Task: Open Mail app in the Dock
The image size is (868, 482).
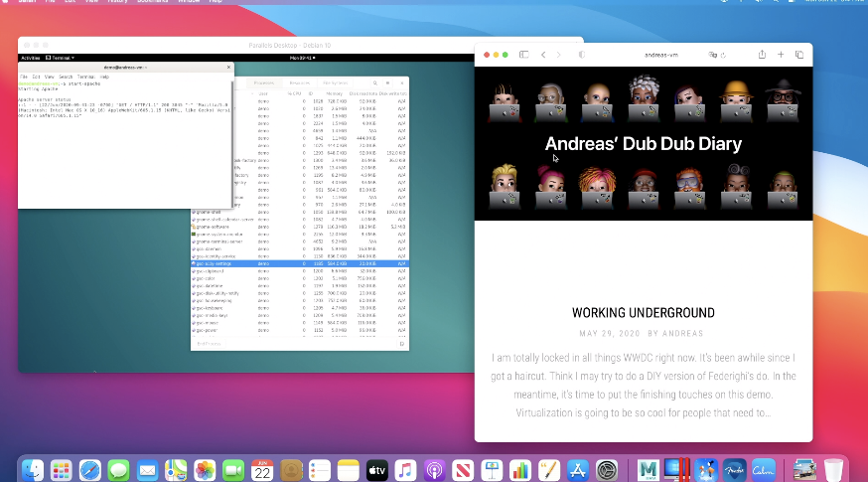Action: pos(147,470)
